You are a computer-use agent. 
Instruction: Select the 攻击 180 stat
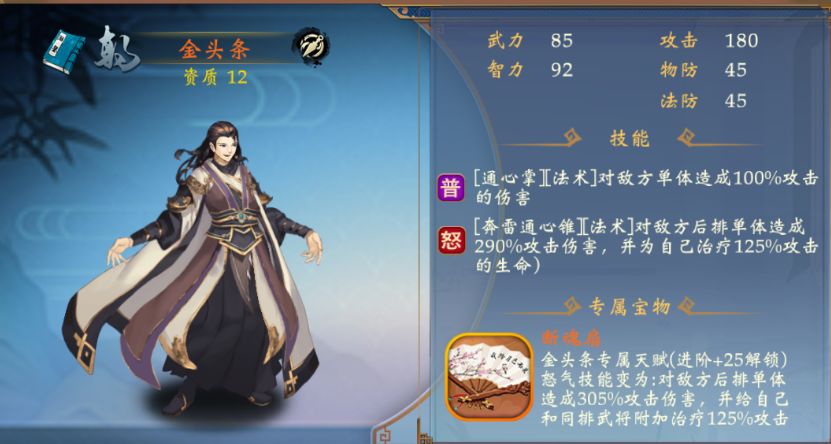click(x=709, y=41)
